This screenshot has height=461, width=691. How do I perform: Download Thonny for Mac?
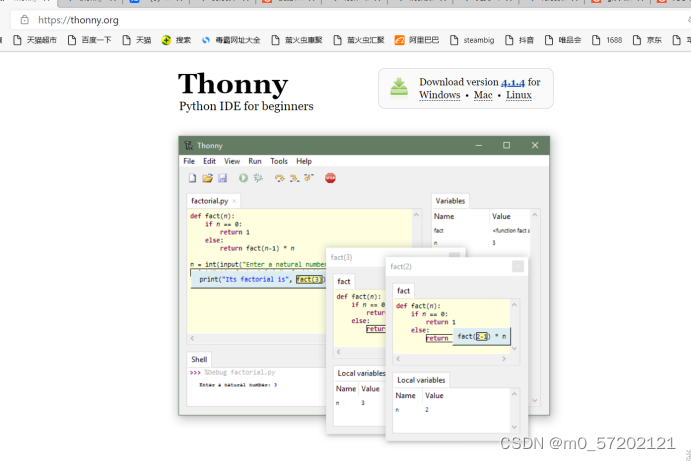pos(483,95)
